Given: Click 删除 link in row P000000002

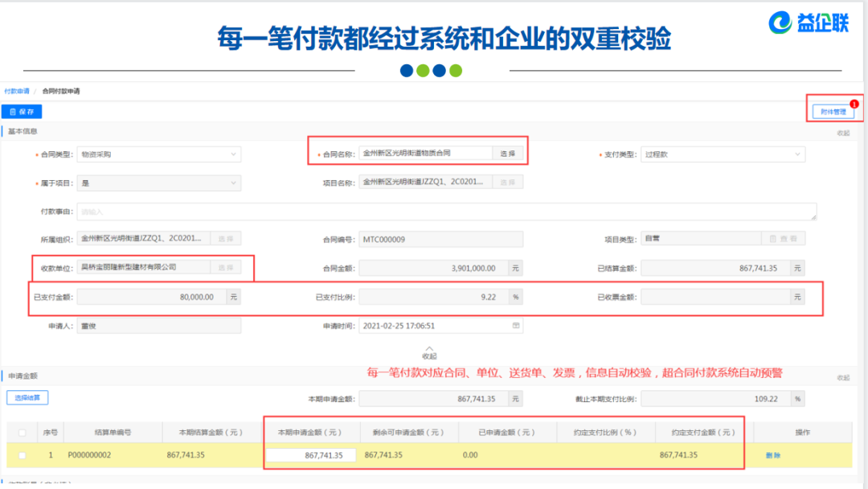Looking at the screenshot, I should (773, 455).
